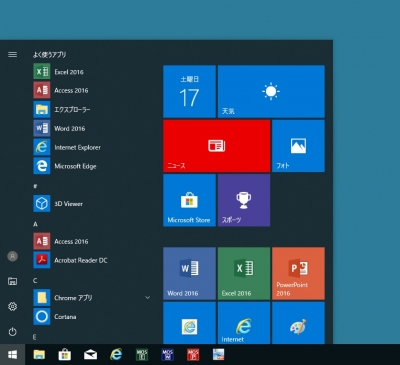Click the hamburger menu at top of Start
400x365 pixels.
tap(12, 54)
